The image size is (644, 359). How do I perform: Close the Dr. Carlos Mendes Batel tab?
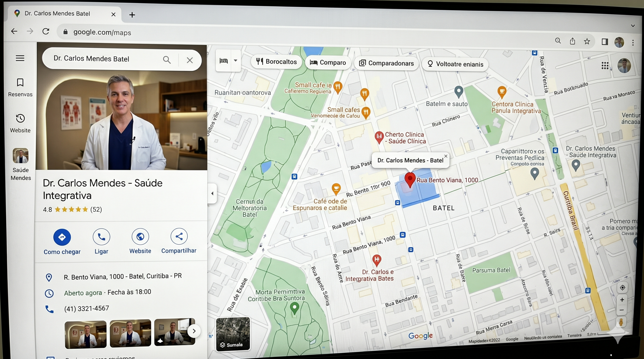113,14
